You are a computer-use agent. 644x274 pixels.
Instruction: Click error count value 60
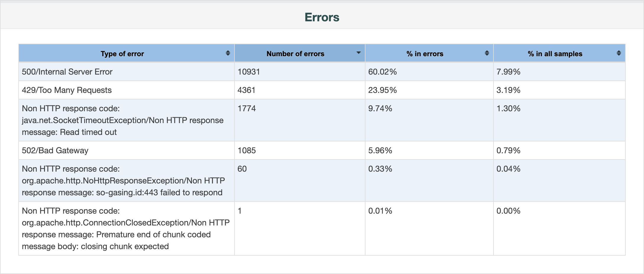point(242,169)
